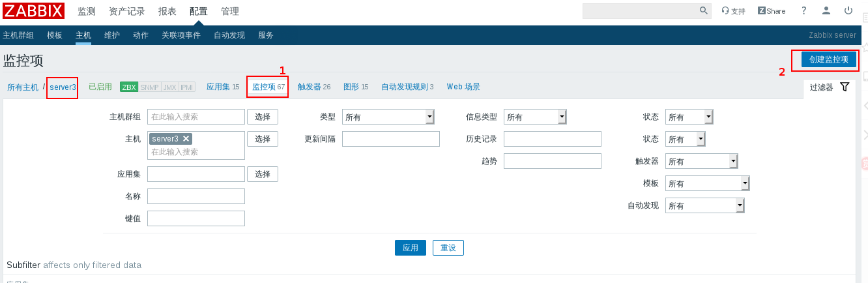The image size is (868, 283).
Task: Focus the 应用集 input field
Action: pyautogui.click(x=196, y=174)
